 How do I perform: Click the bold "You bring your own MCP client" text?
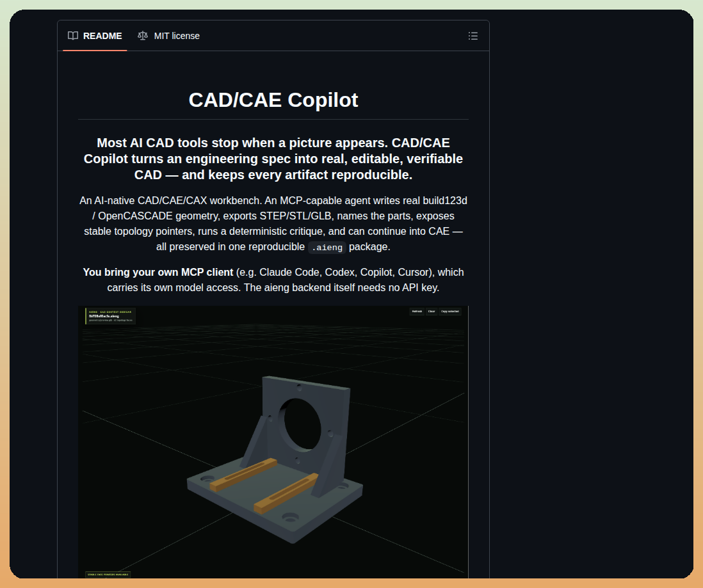[158, 273]
